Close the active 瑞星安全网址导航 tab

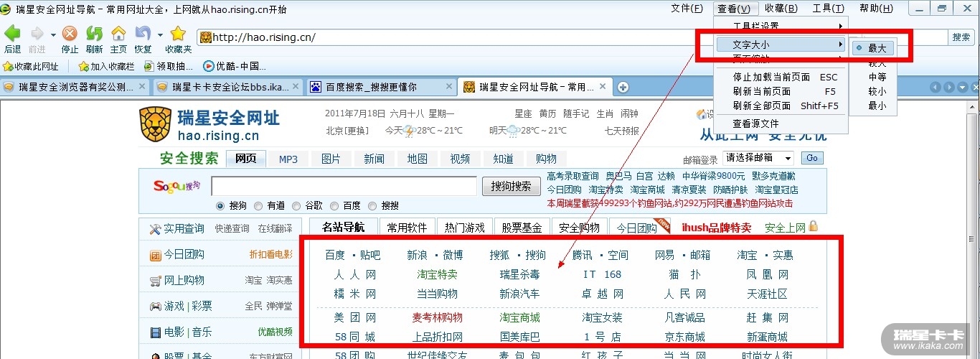(x=602, y=87)
